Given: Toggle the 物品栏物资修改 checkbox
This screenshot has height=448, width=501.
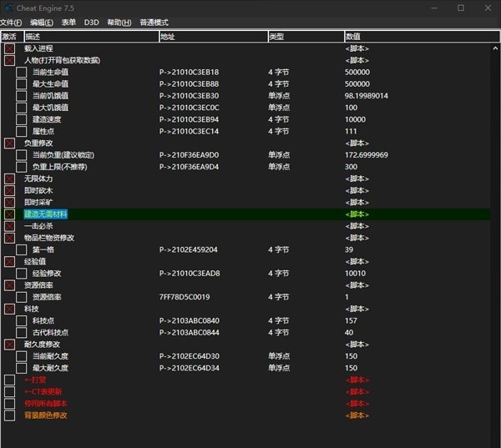Looking at the screenshot, I should [x=9, y=238].
